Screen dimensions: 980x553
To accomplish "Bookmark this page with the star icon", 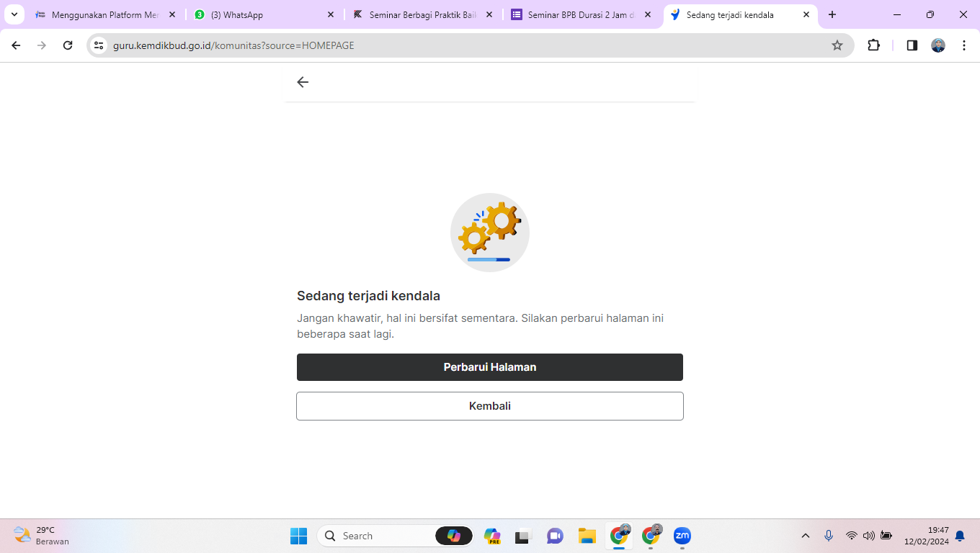I will (837, 45).
